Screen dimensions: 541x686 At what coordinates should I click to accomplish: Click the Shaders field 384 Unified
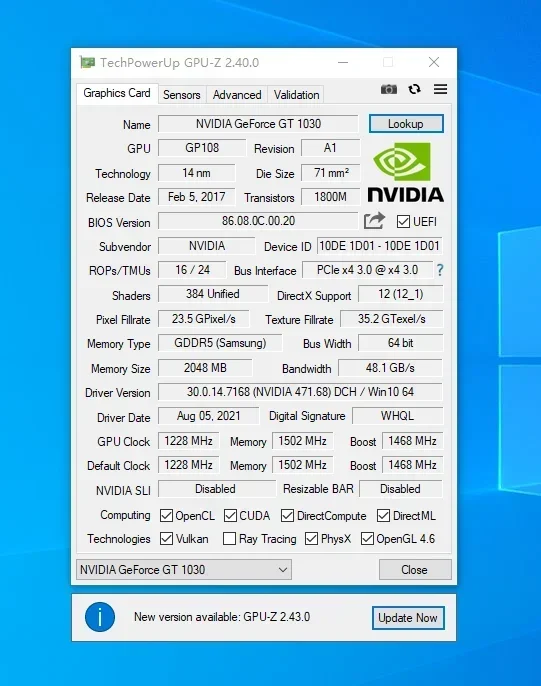point(213,294)
